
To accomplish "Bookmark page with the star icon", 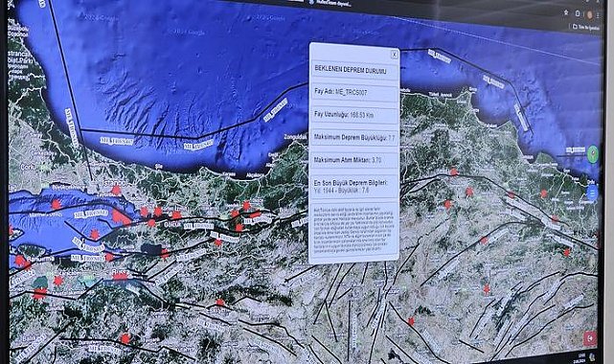I will pyautogui.click(x=566, y=13).
